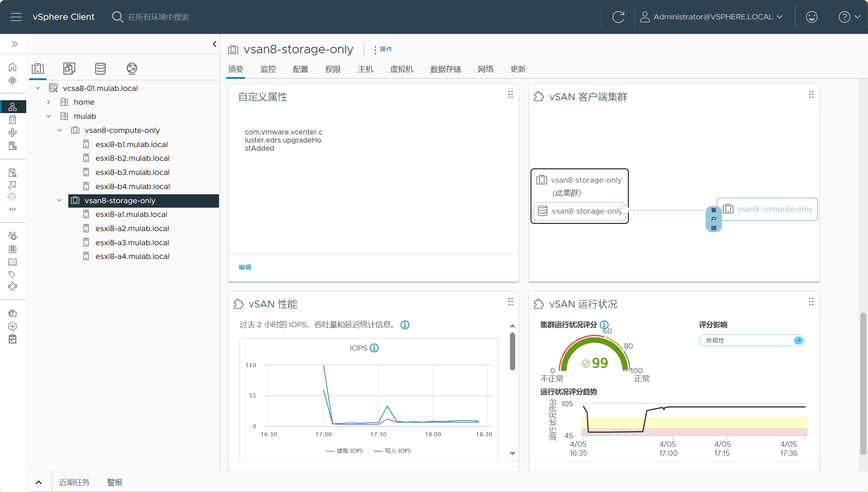Expand the home datacenter node
The height and width of the screenshot is (492, 868).
tap(48, 102)
